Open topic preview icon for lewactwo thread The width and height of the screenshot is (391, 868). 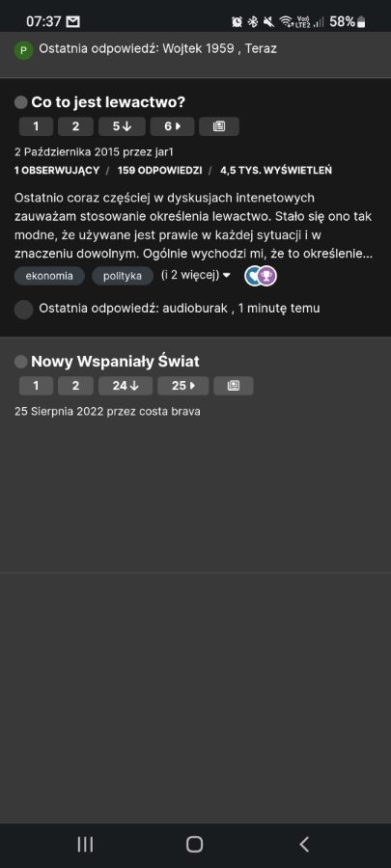(x=219, y=126)
